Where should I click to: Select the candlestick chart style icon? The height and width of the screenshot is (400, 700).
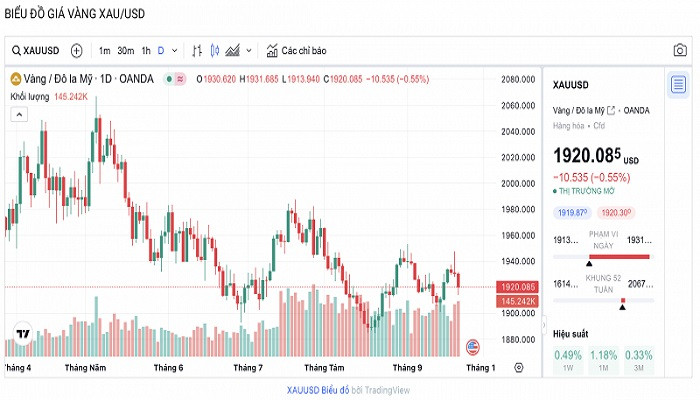pos(214,50)
